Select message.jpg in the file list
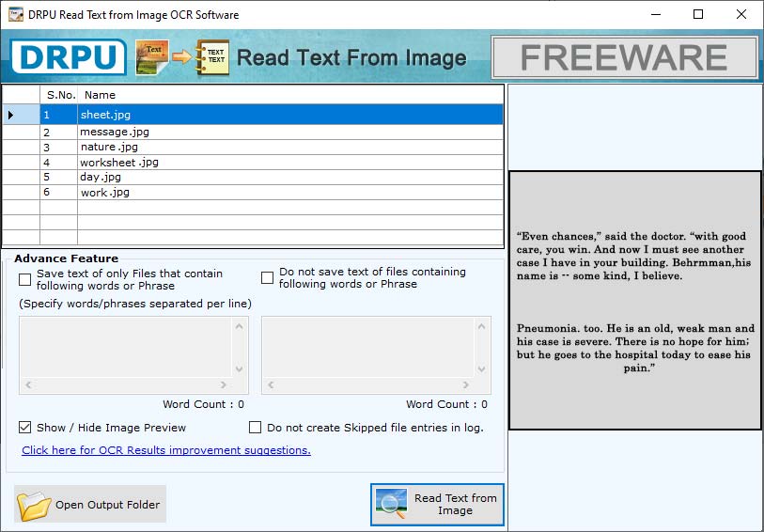This screenshot has width=764, height=532. (253, 132)
